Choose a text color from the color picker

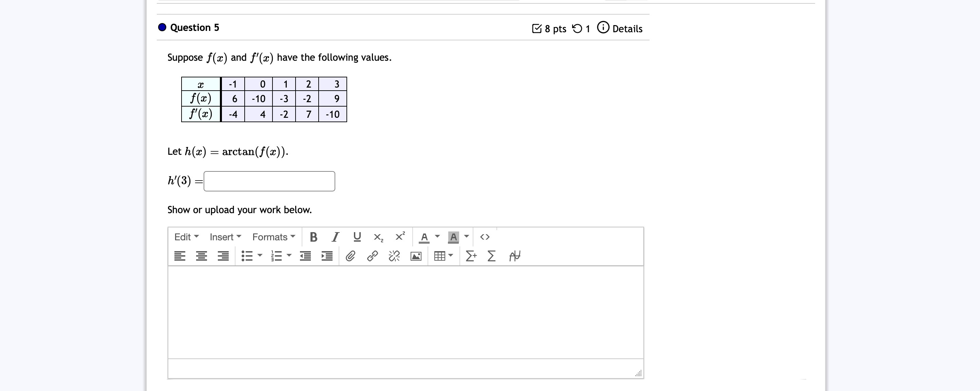point(425,237)
